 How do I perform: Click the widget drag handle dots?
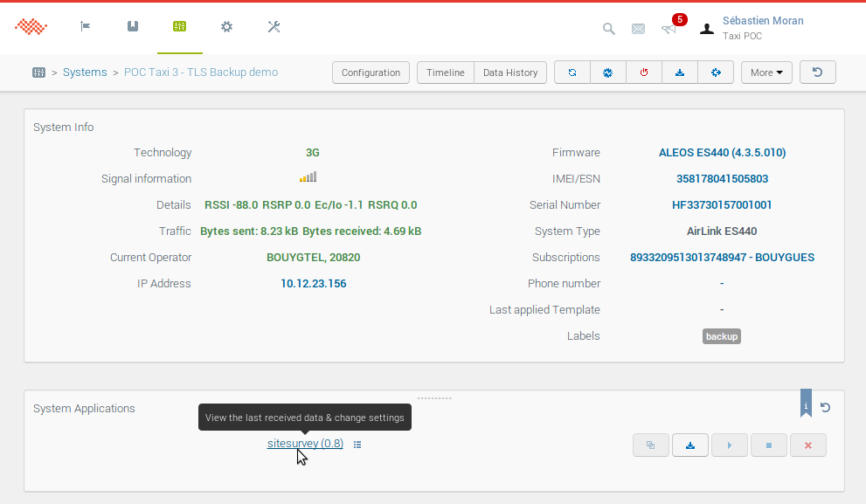[x=434, y=398]
